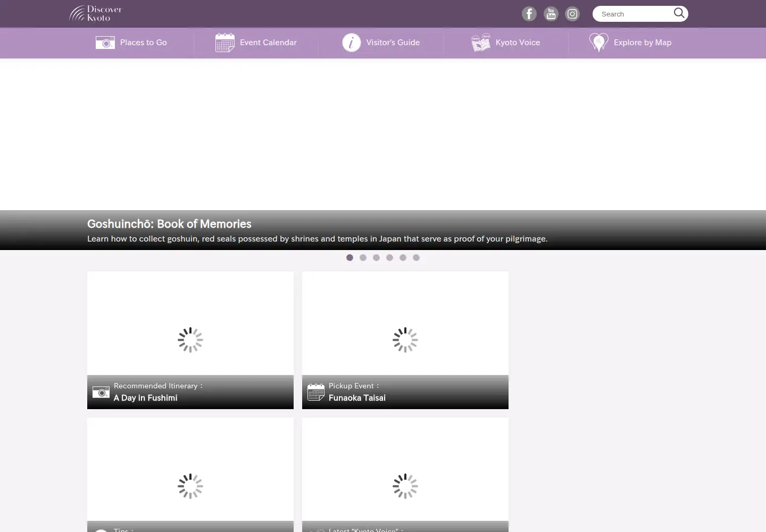Open the Funaoka Taisai event link
The image size is (766, 532).
[x=357, y=398]
